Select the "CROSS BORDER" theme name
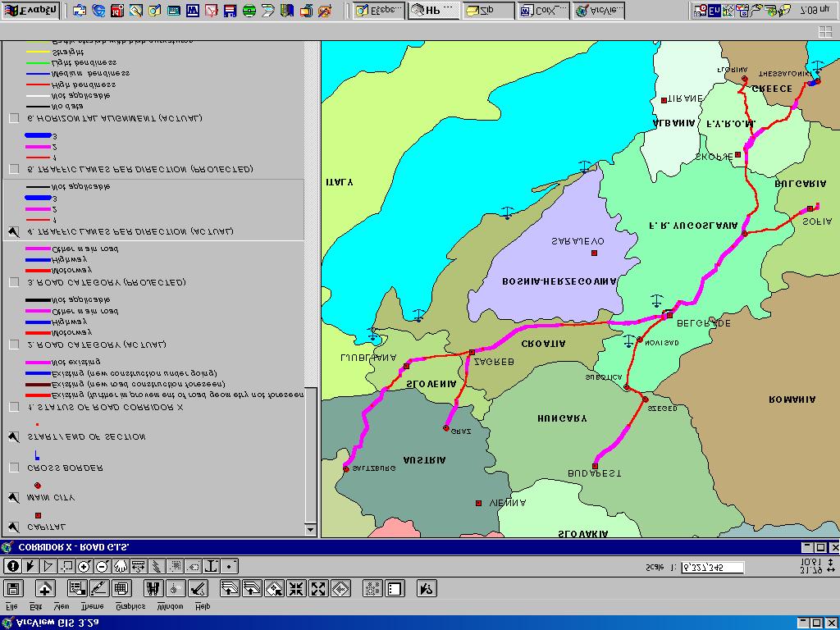 [x=65, y=468]
